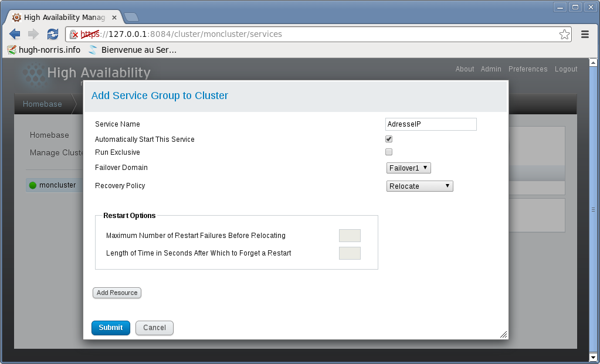
Task: Click the browser back arrow
Action: (15, 34)
